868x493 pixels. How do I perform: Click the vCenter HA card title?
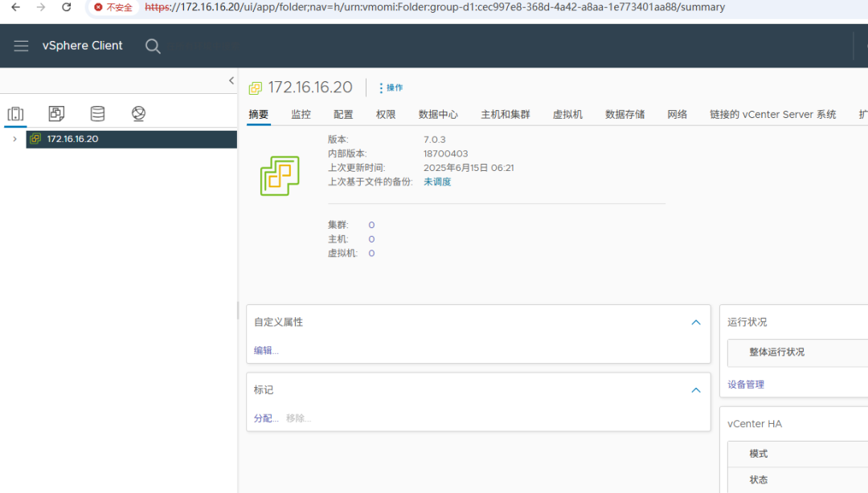(755, 425)
